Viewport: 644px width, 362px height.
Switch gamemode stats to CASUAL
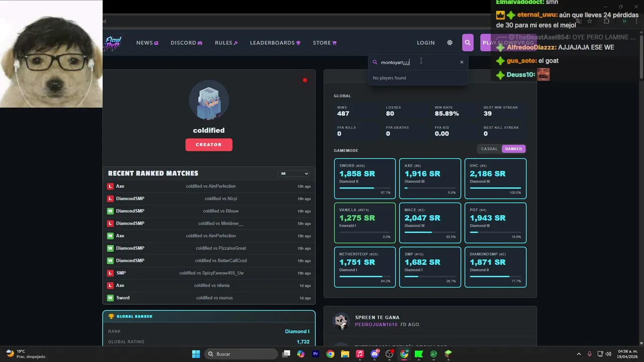[x=489, y=149]
